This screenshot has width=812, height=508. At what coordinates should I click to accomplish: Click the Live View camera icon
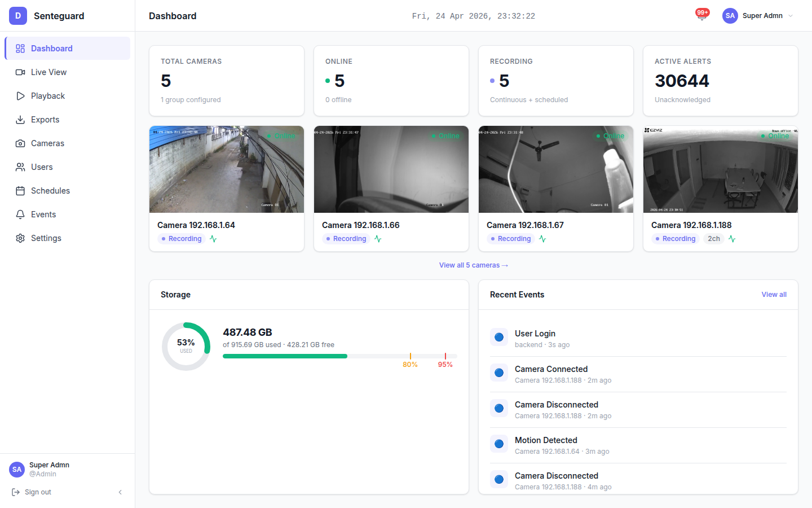coord(20,72)
